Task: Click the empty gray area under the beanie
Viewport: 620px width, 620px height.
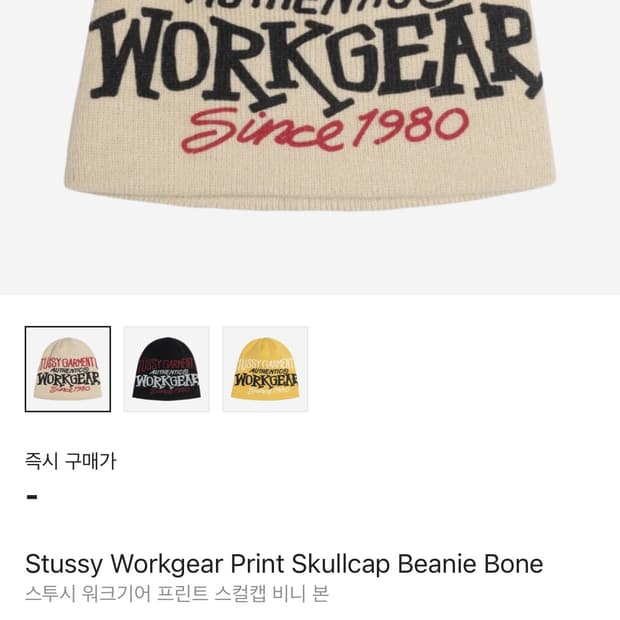Action: pyautogui.click(x=310, y=253)
